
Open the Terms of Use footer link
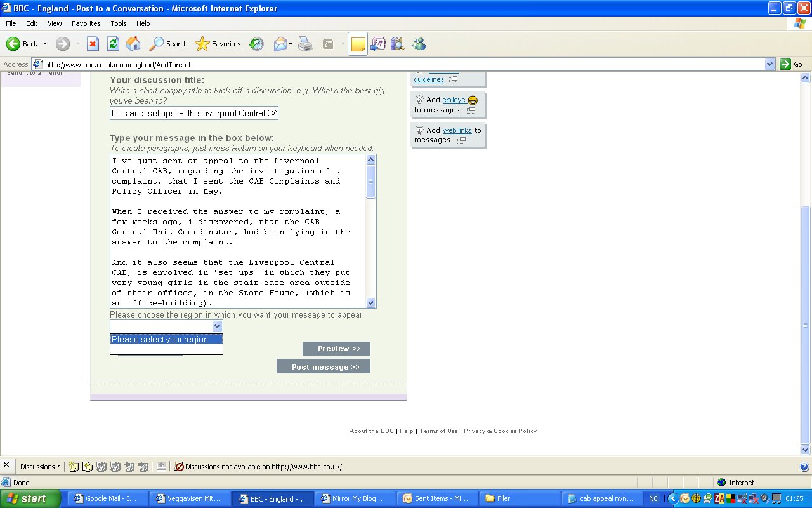coord(438,431)
